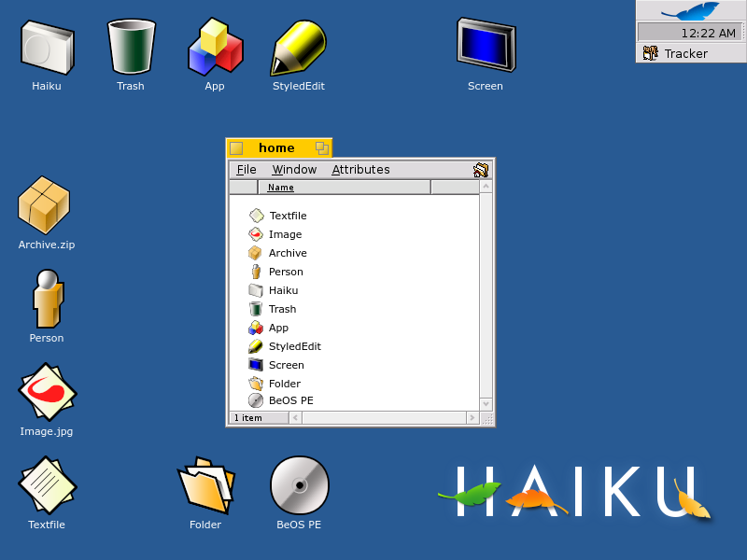This screenshot has width=747, height=560.
Task: Select the App cubes icon on desktop
Action: pyautogui.click(x=216, y=47)
